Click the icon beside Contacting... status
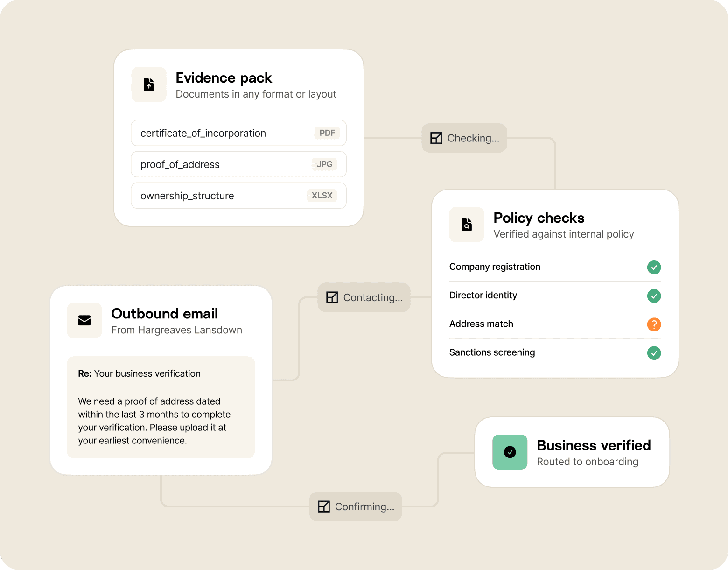The height and width of the screenshot is (570, 728). click(x=332, y=297)
